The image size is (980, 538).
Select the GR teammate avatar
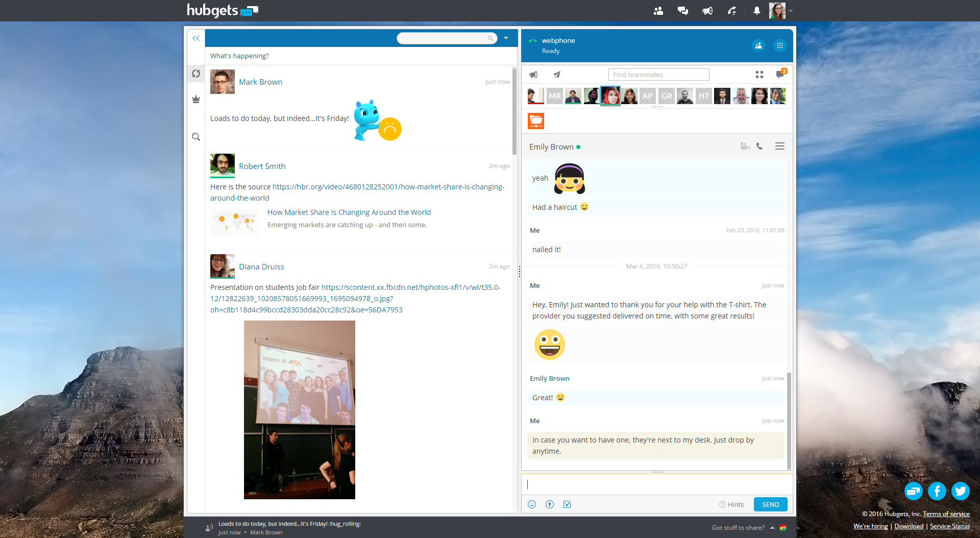[x=667, y=96]
